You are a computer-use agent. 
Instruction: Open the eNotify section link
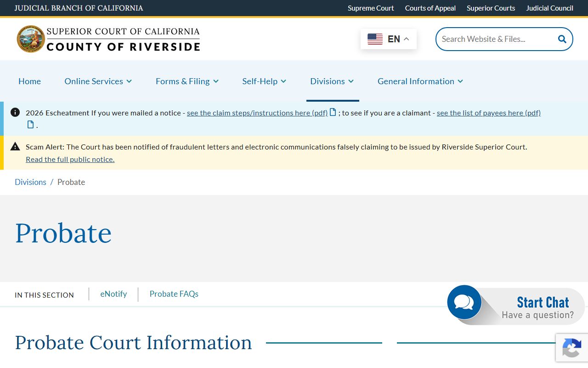coord(113,294)
